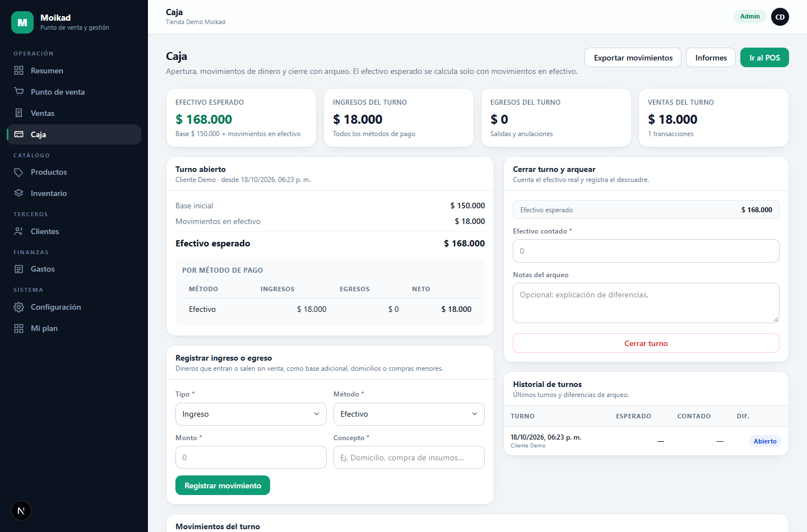The width and height of the screenshot is (807, 532).
Task: Click the Informes button
Action: pyautogui.click(x=711, y=58)
